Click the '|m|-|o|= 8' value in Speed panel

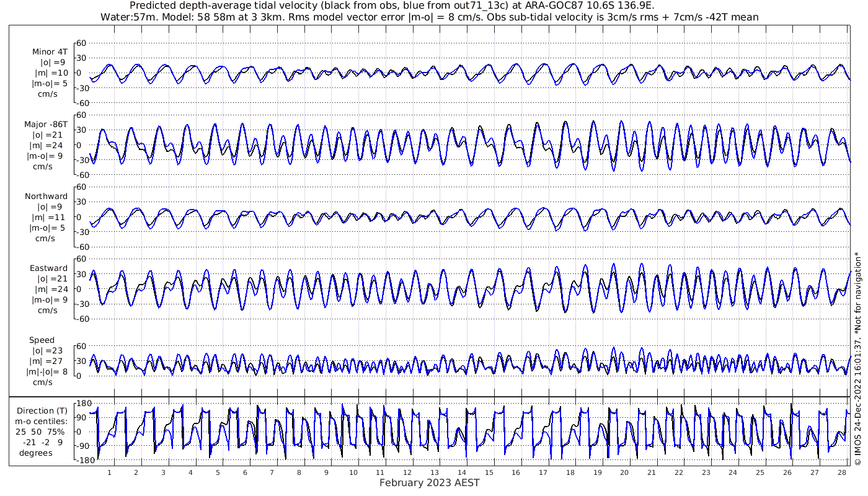47,372
